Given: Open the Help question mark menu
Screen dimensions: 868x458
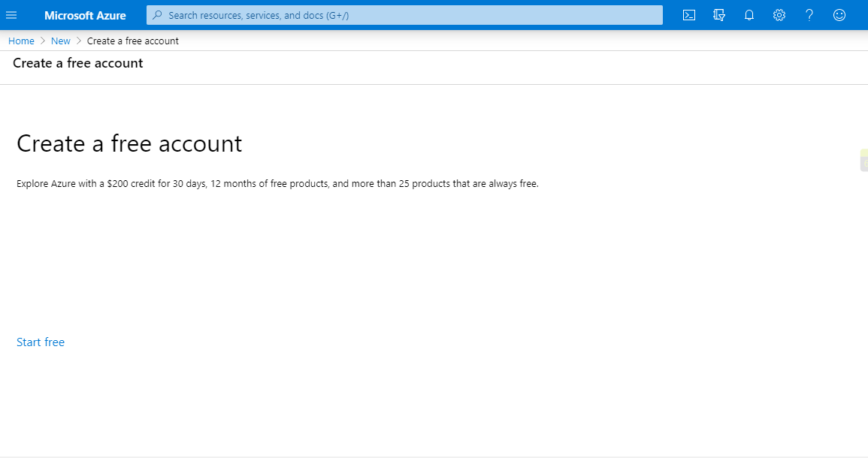Looking at the screenshot, I should (x=809, y=15).
